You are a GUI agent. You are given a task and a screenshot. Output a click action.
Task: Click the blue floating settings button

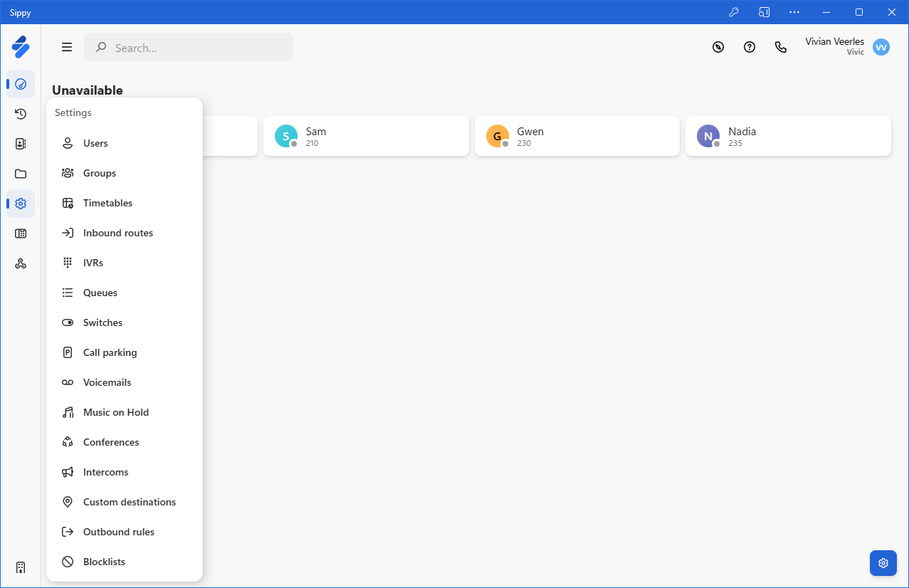coord(883,563)
